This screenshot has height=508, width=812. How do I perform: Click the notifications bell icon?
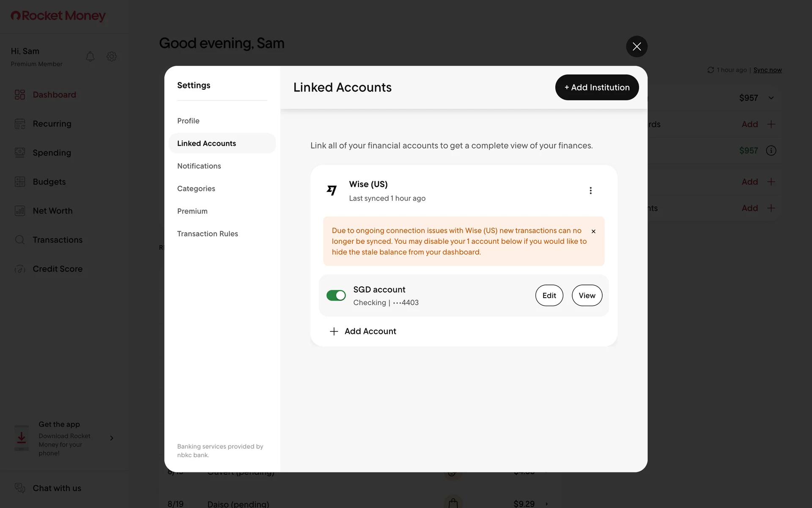coord(90,56)
